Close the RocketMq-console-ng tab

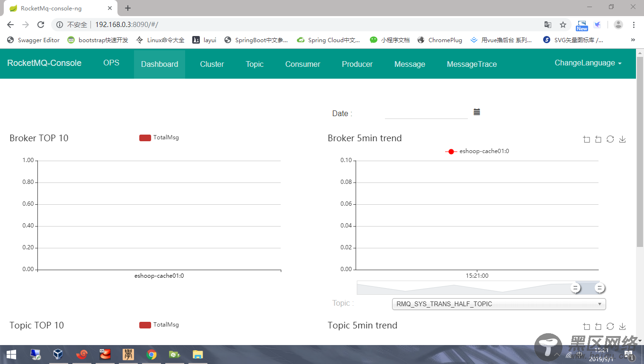(109, 8)
